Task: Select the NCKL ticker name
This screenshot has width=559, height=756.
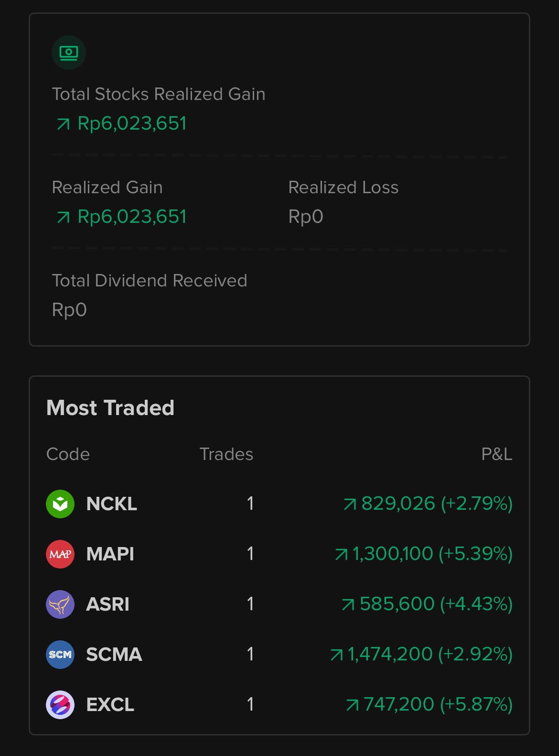Action: 112,504
